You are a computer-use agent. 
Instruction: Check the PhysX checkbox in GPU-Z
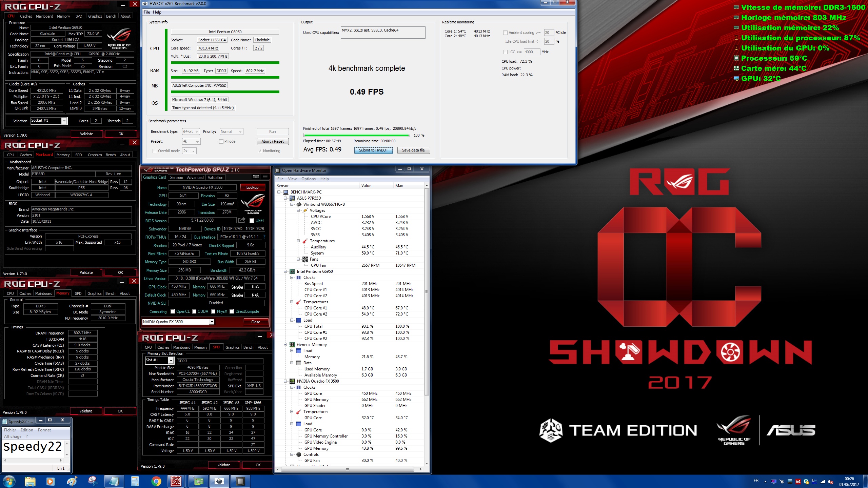213,311
